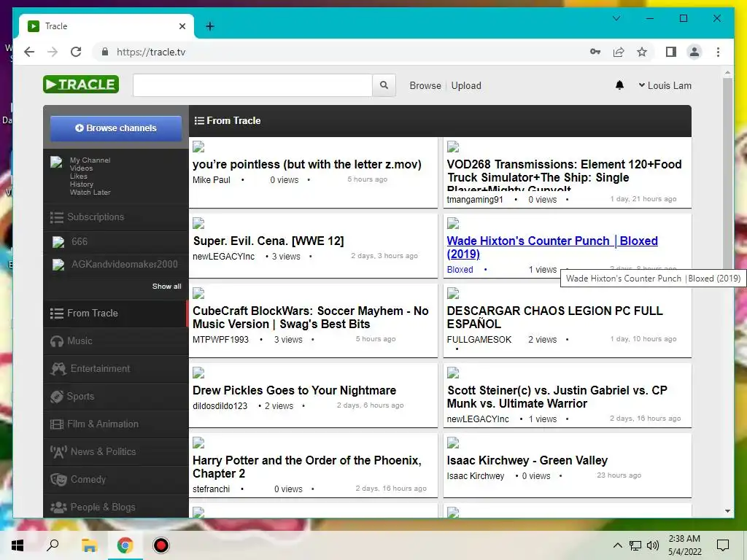Click the site lock icon

pos(105,52)
